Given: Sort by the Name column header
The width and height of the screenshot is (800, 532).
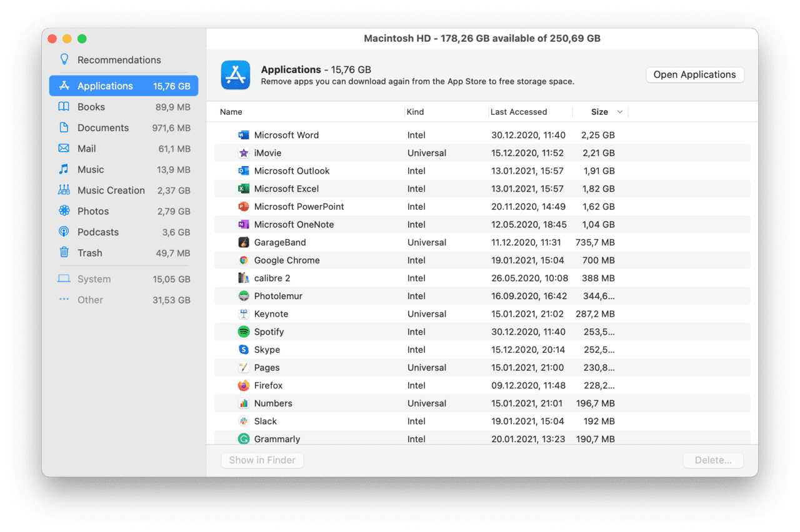Looking at the screenshot, I should 231,112.
